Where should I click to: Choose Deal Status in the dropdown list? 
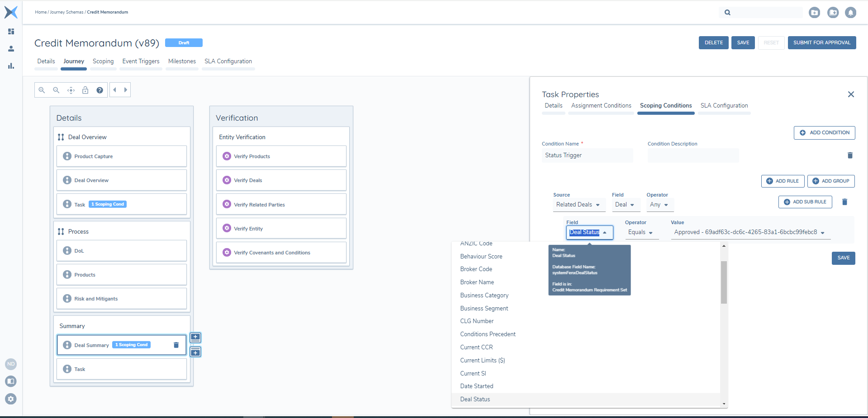click(x=475, y=399)
